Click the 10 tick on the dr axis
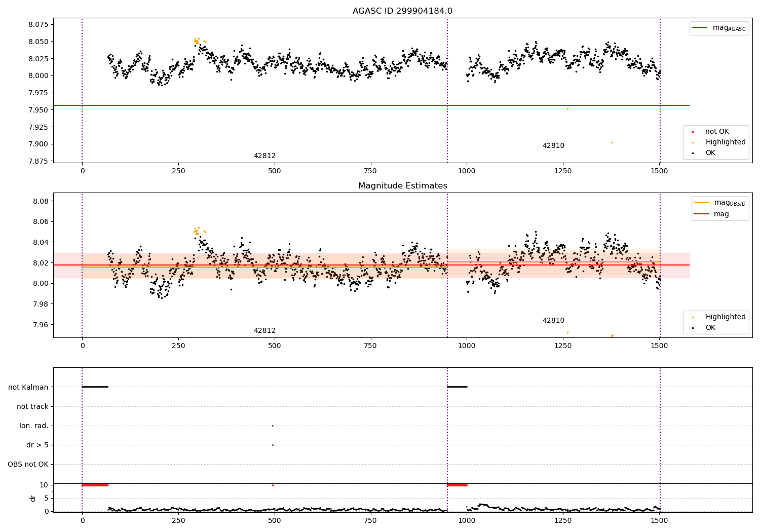 (x=44, y=485)
